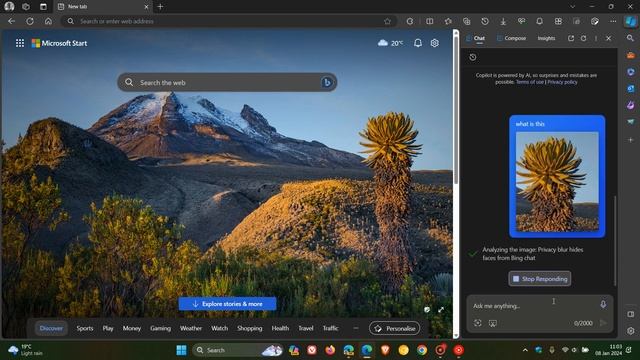
Task: Refresh the Copilot sidebar pane
Action: click(x=584, y=38)
